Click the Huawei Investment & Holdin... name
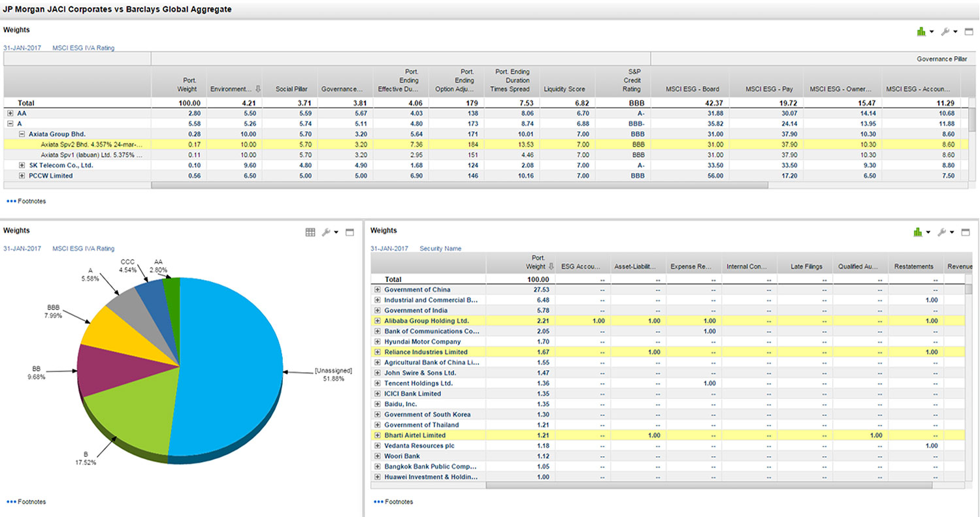 pos(431,477)
